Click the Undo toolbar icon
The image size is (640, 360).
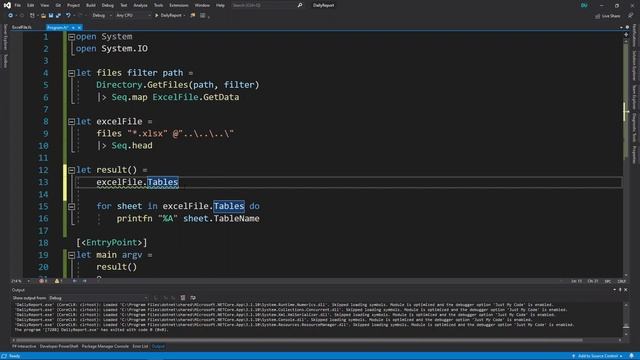tap(68, 16)
